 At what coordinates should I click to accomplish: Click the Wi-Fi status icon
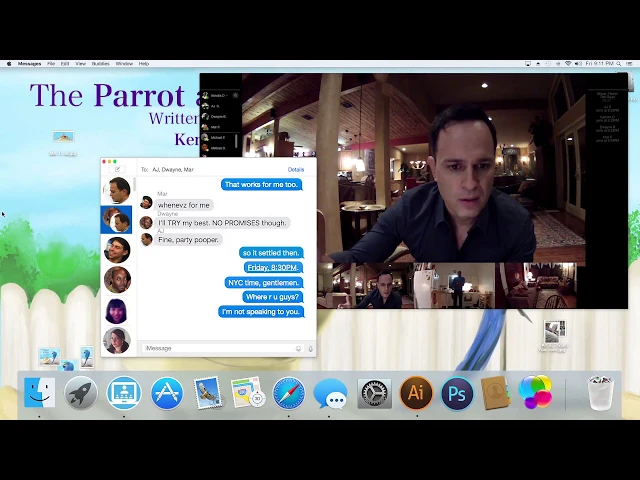pos(568,64)
